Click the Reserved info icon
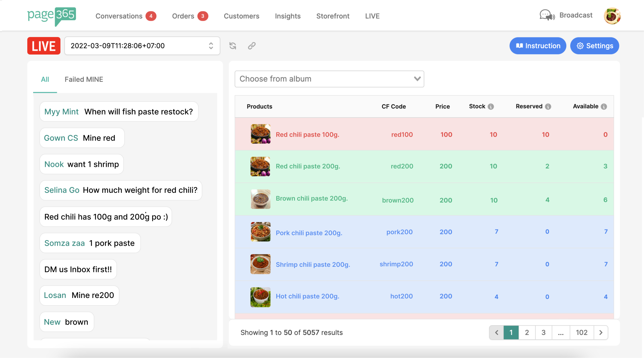644x358 pixels. pyautogui.click(x=548, y=106)
